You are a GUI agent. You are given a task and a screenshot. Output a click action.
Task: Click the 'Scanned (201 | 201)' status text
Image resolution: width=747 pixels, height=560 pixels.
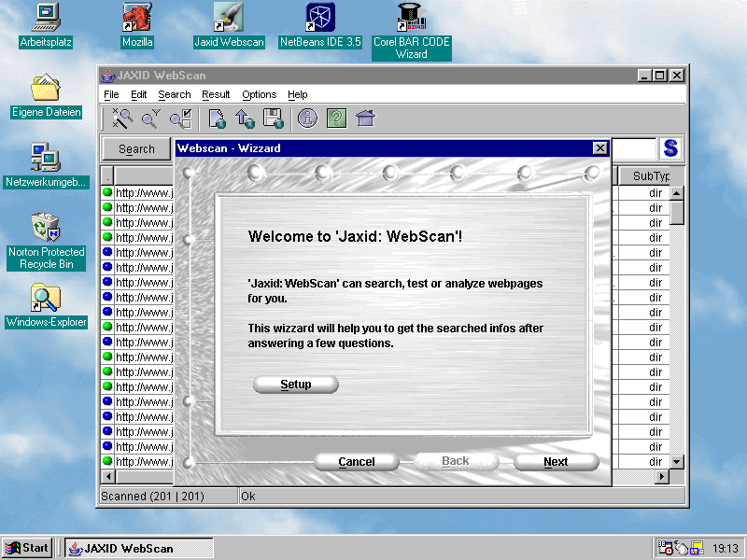152,497
